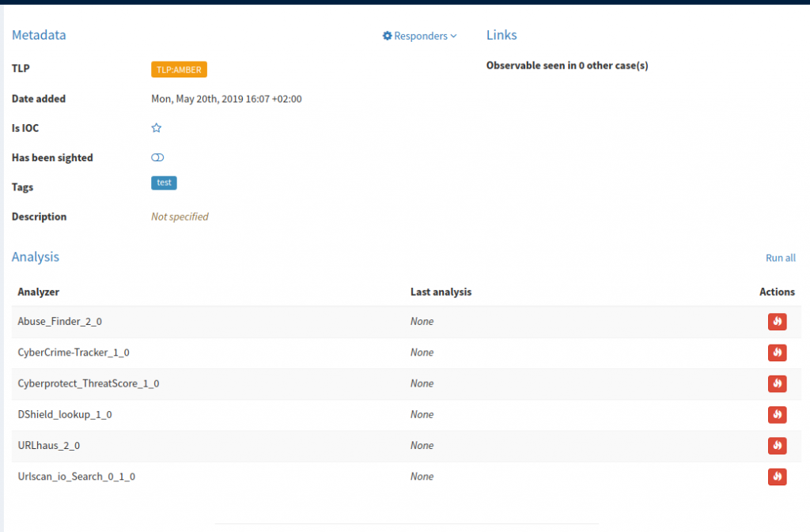Open the Responders dropdown chevron
This screenshot has height=532, width=810.
pos(454,36)
